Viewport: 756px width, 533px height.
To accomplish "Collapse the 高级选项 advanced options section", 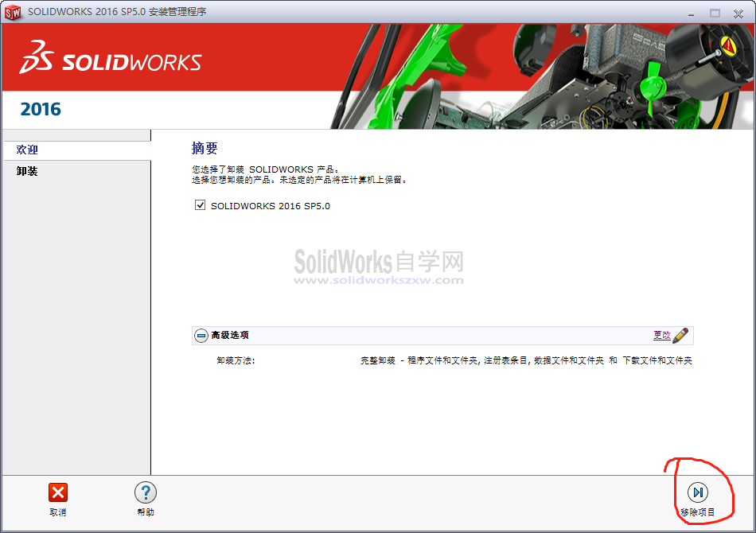I will [202, 335].
